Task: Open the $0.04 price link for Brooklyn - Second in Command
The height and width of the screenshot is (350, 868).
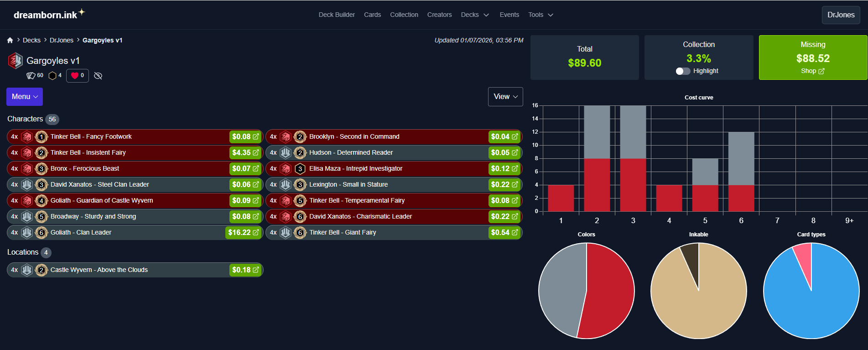Action: point(504,137)
